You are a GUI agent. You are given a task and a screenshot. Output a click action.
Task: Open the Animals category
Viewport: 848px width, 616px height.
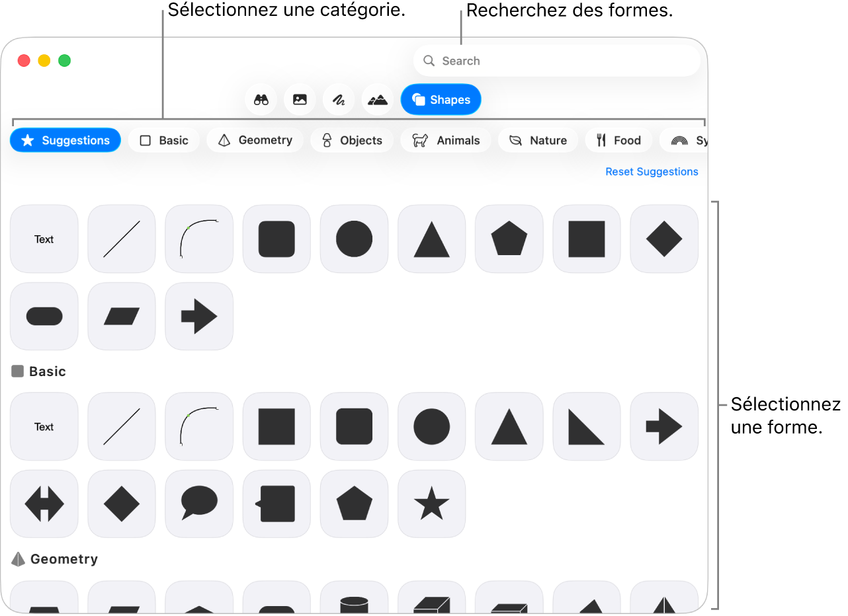445,139
